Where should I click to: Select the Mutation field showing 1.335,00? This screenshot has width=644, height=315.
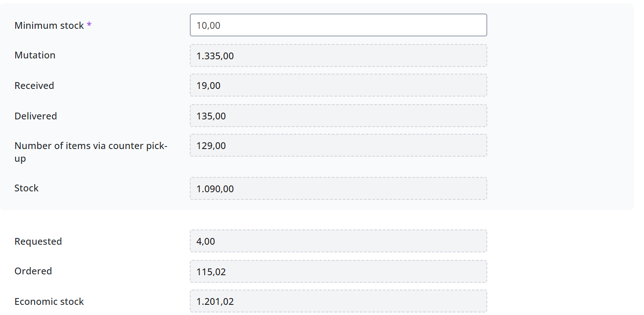tap(338, 55)
